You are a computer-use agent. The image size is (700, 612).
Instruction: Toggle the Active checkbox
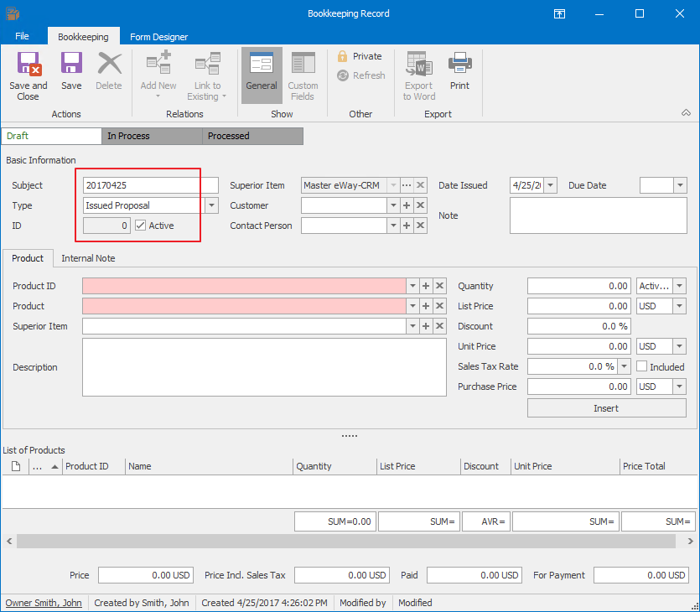pos(140,226)
